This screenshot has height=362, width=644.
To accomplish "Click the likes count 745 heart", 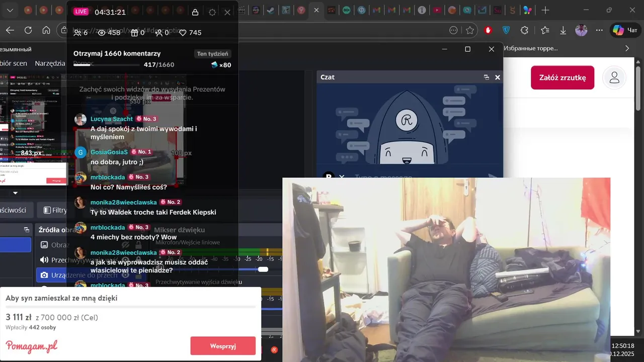I will point(183,33).
